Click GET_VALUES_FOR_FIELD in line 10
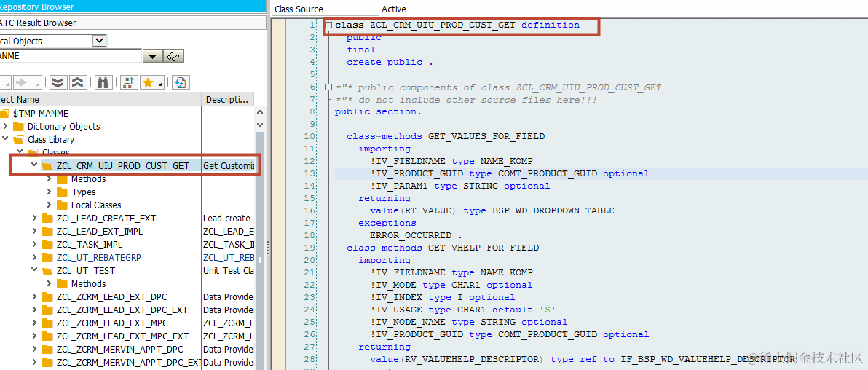The width and height of the screenshot is (868, 370). pyautogui.click(x=486, y=136)
